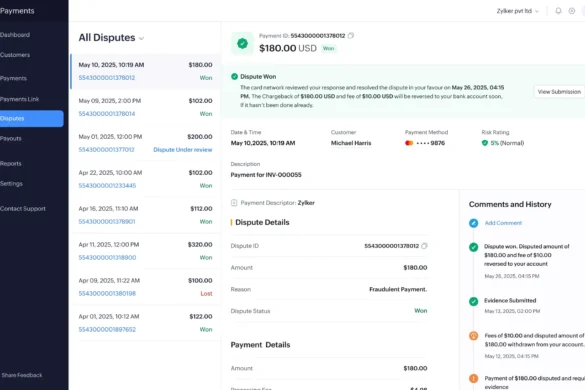Open dispute link 5543000001380198
This screenshot has width=585, height=390.
(107, 294)
